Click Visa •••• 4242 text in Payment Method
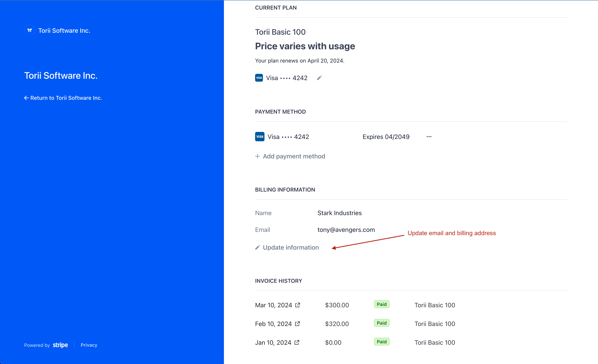The height and width of the screenshot is (364, 598). pos(288,137)
